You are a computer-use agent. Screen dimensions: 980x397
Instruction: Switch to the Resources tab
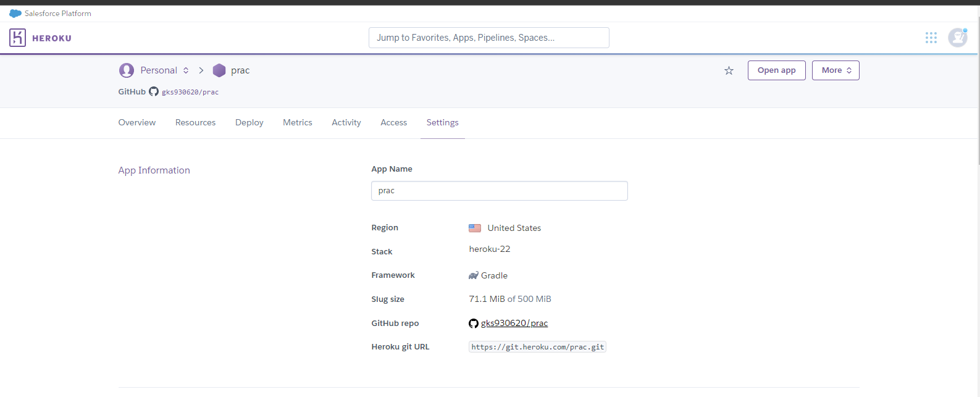196,122
